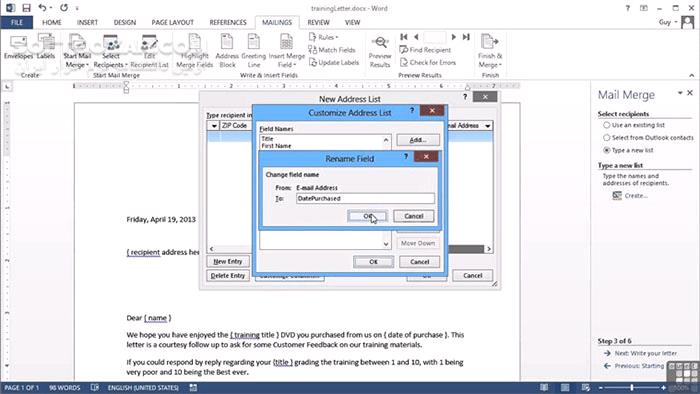The width and height of the screenshot is (700, 394).
Task: Click Check for Errors
Action: pos(428,62)
